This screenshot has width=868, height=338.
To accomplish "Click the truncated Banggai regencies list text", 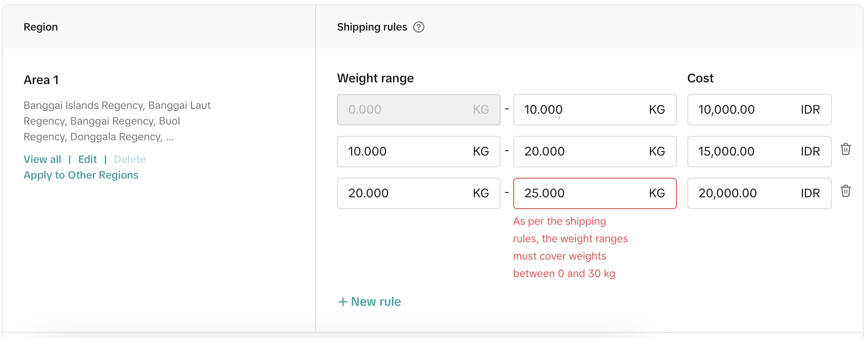I will [117, 121].
